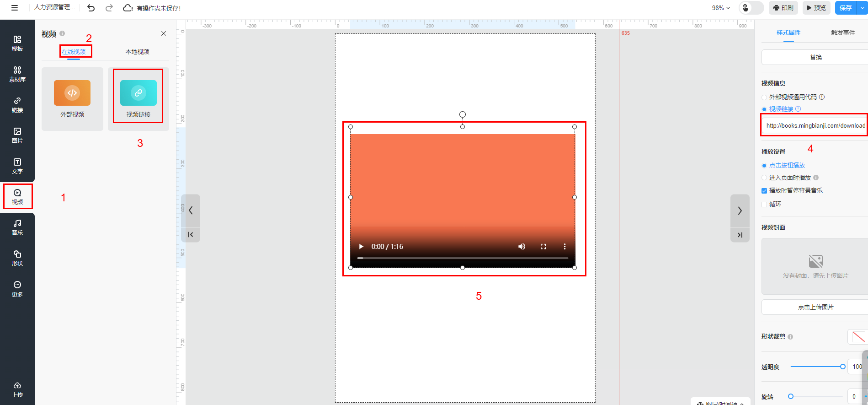The width and height of the screenshot is (868, 405).
Task: Select 进入页面时播放 radio option
Action: [764, 178]
